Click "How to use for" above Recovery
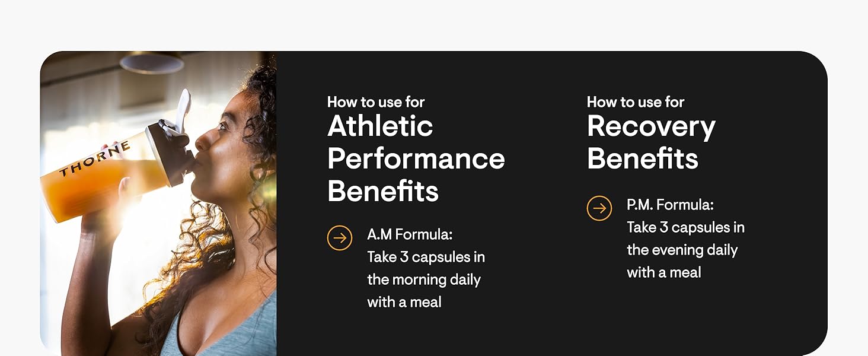Viewport: 868px width, 356px height. pos(636,102)
